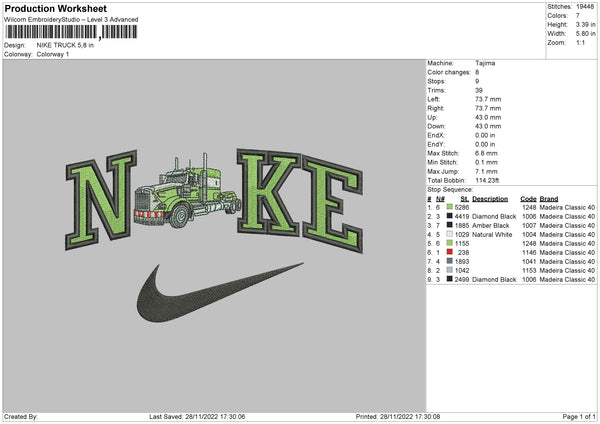Click the 'Page 1 of 1' footer text
The height and width of the screenshot is (424, 600).
[x=579, y=416]
